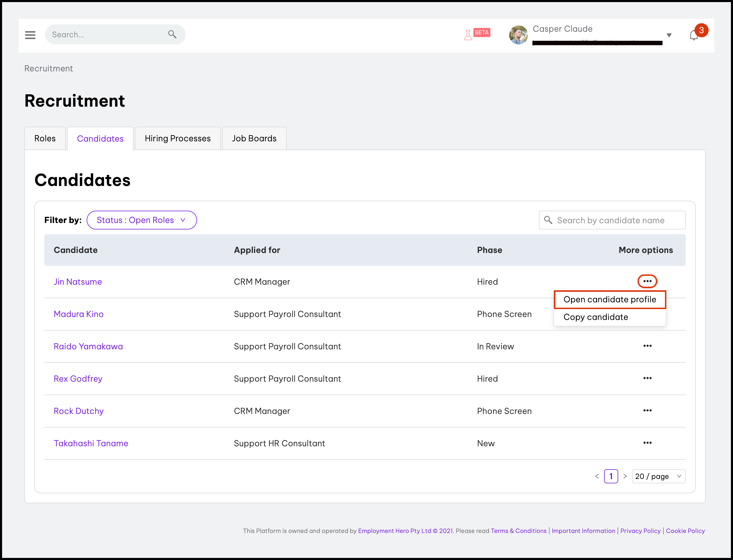
Task: Choose Copy candidate from the menu
Action: point(595,317)
